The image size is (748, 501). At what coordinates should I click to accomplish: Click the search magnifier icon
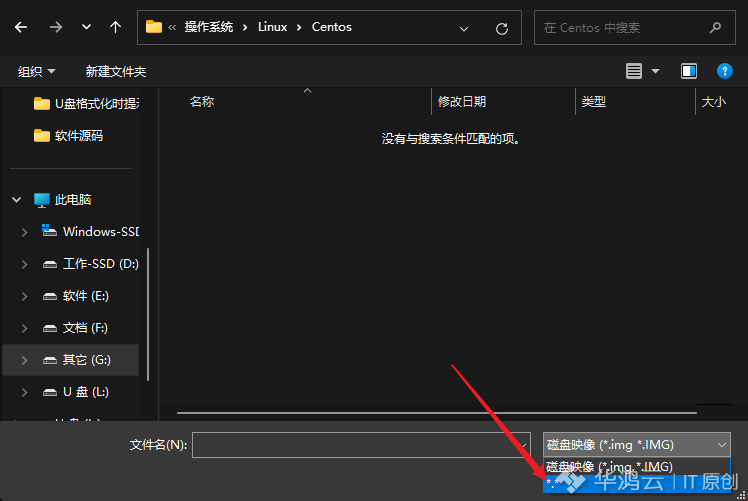tap(715, 28)
